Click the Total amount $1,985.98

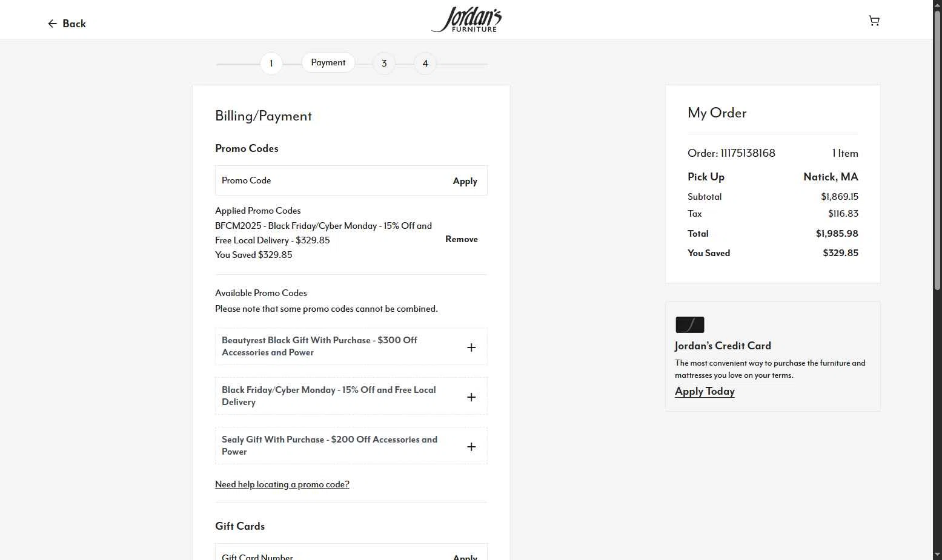[x=837, y=234]
